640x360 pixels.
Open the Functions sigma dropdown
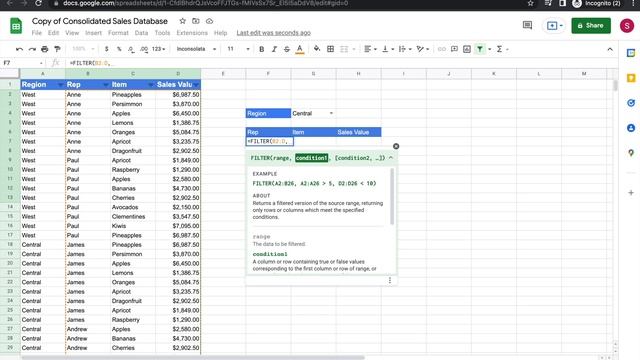pyautogui.click(x=502, y=49)
